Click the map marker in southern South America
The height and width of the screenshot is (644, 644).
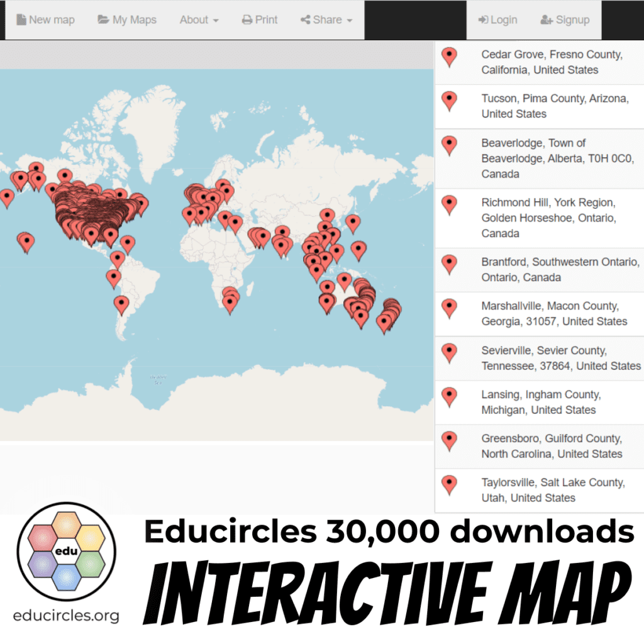click(x=121, y=304)
